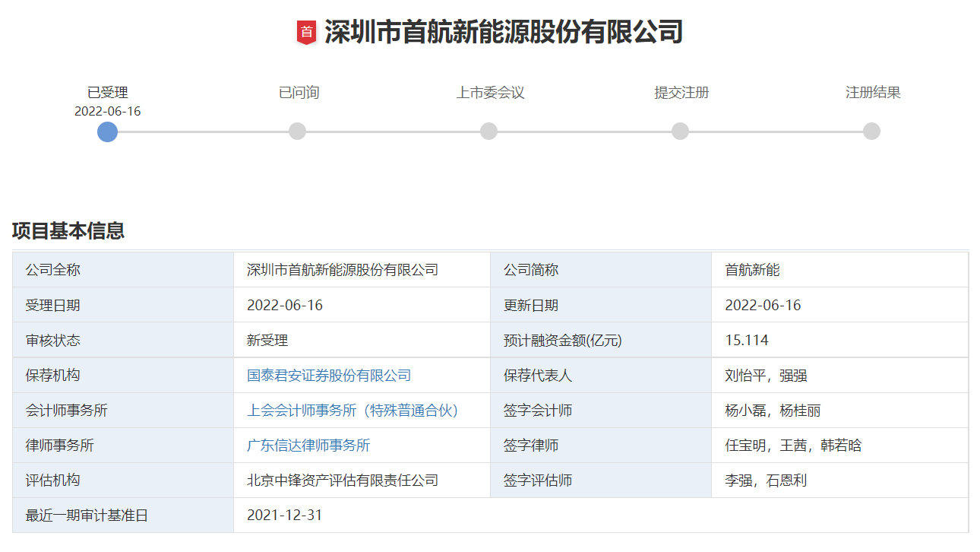Click the 注册结果 timeline dot
Viewport: 980px width, 552px height.
click(x=871, y=132)
